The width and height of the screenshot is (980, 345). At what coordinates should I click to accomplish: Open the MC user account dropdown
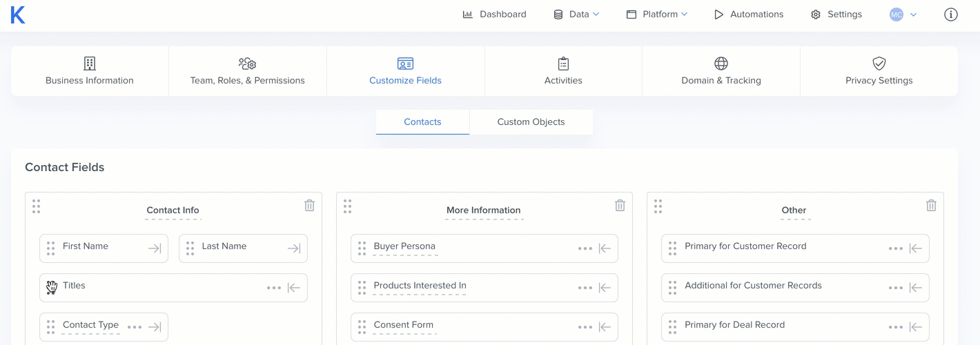903,14
